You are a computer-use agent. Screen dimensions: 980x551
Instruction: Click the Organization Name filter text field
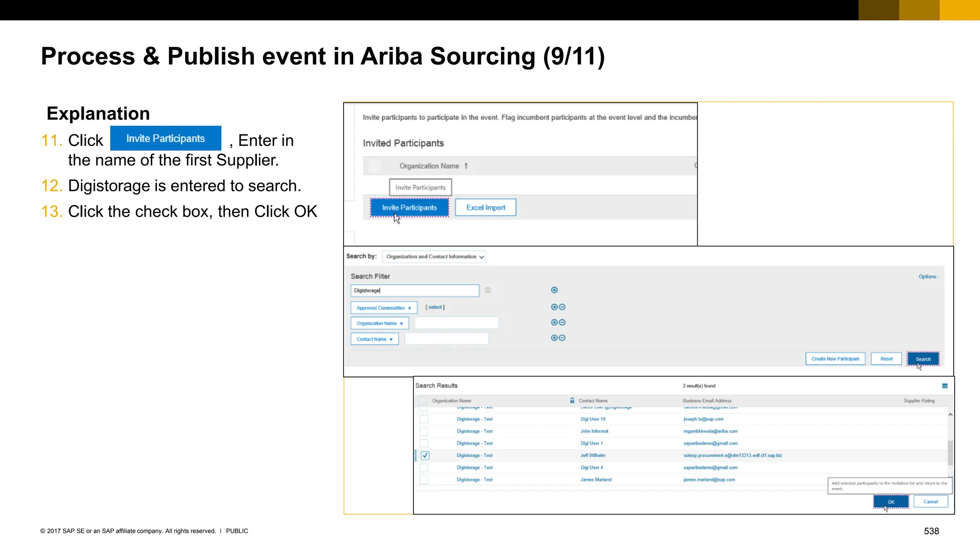(x=457, y=323)
